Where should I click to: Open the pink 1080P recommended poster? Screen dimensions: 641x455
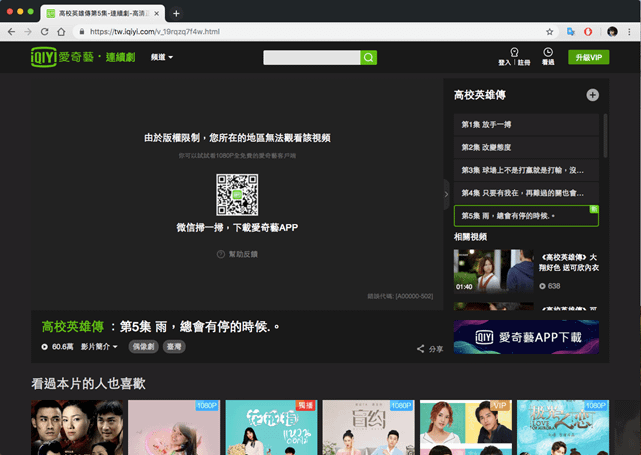coord(174,427)
